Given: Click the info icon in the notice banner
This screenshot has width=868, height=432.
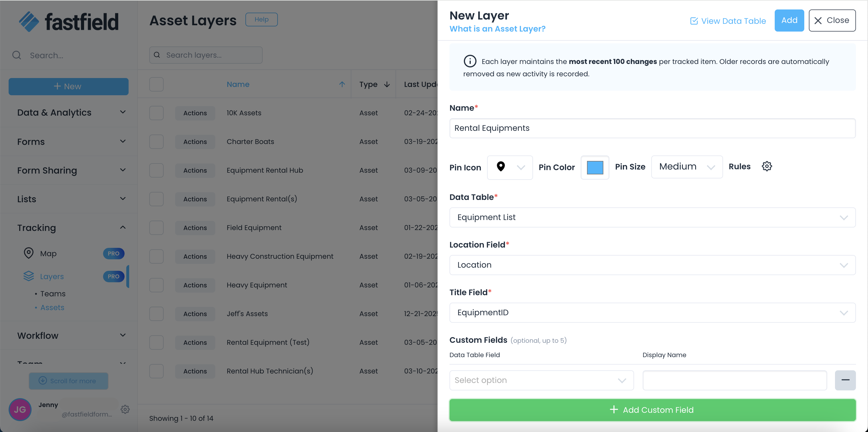Looking at the screenshot, I should [470, 61].
